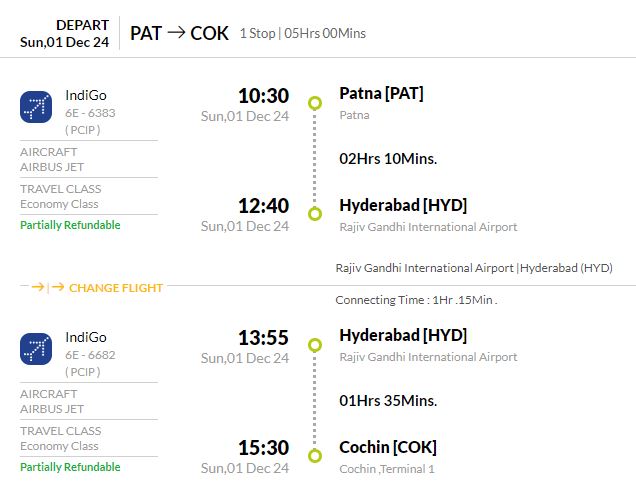The width and height of the screenshot is (636, 504).
Task: Click flight number 6E - 6682
Action: click(x=90, y=355)
